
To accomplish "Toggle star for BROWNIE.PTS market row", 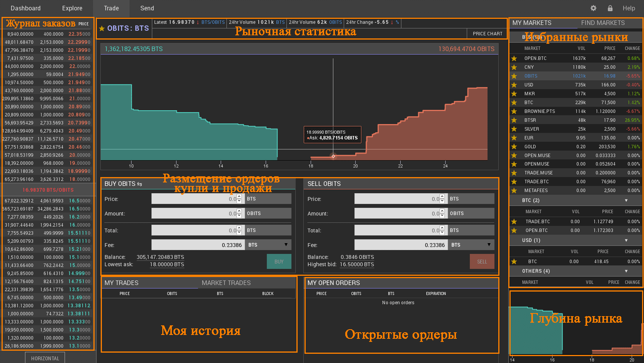I will 514,111.
